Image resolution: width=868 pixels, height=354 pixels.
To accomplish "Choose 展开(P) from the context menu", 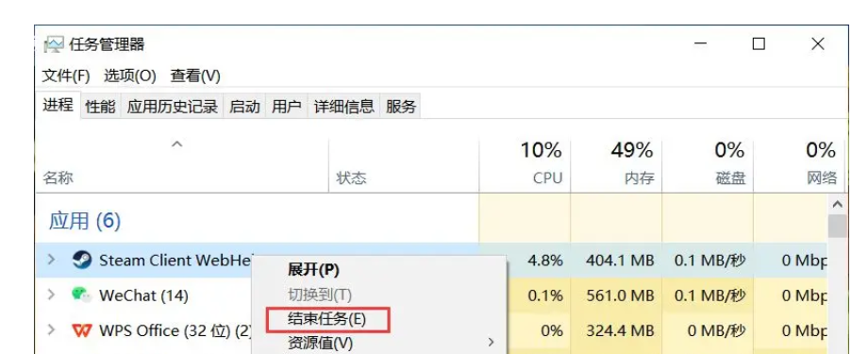I will (313, 270).
